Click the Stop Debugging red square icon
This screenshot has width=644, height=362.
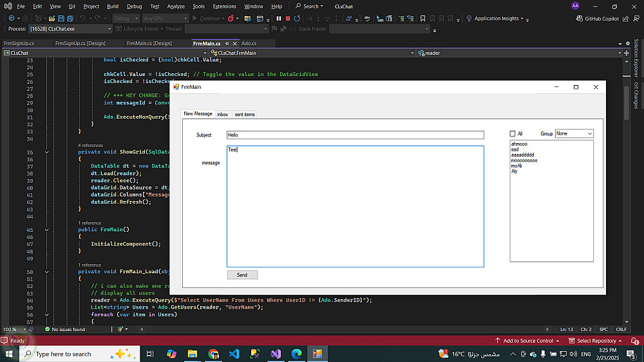287,19
